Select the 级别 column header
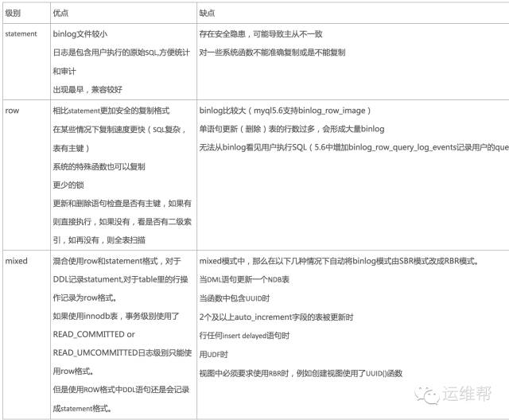Viewport: 509px width, 420px height. (13, 13)
